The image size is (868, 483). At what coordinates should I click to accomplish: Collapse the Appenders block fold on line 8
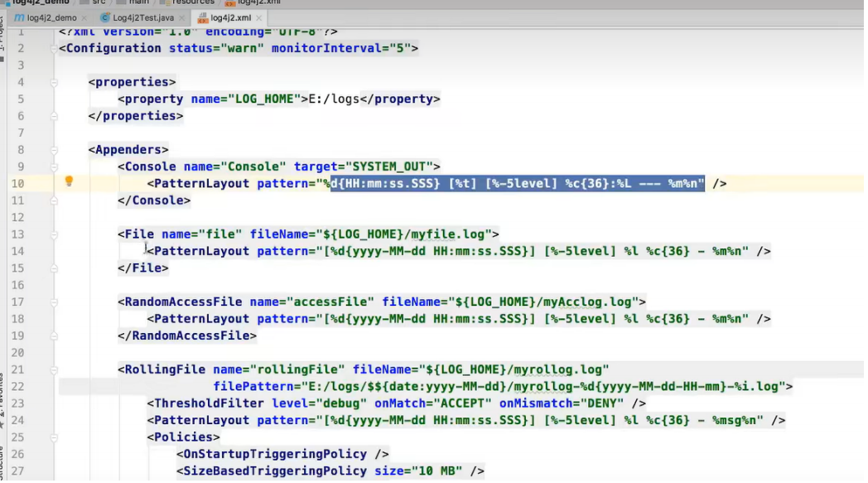pos(54,150)
